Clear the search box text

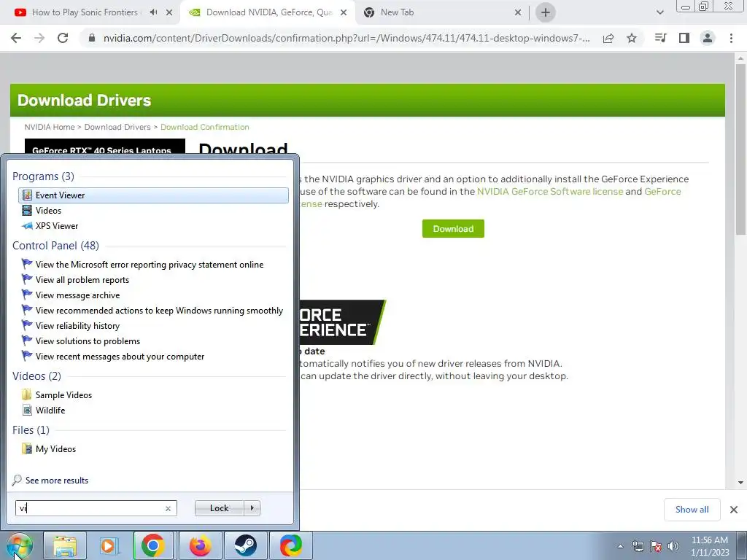point(168,508)
